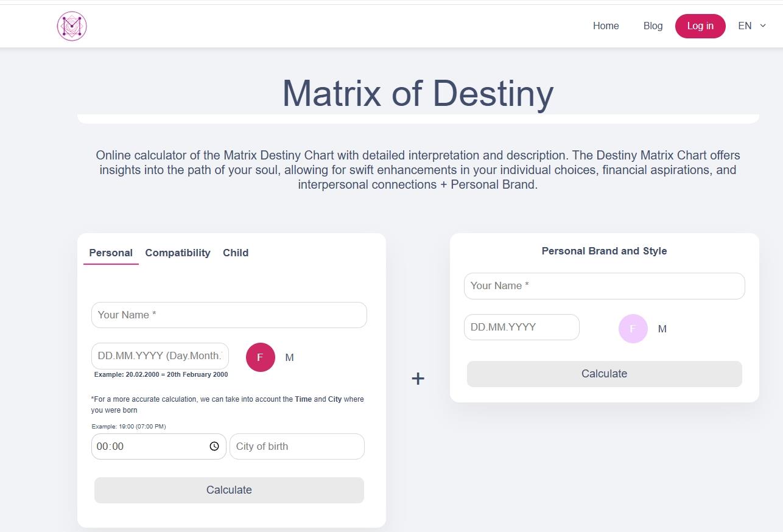This screenshot has height=532, width=783.
Task: Click Calculate in the Personal form
Action: point(228,490)
